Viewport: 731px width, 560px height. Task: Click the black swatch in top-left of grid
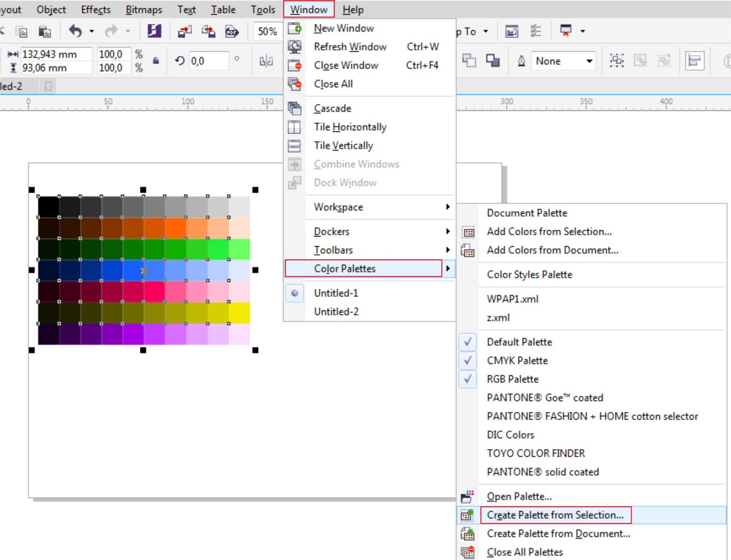(x=48, y=207)
